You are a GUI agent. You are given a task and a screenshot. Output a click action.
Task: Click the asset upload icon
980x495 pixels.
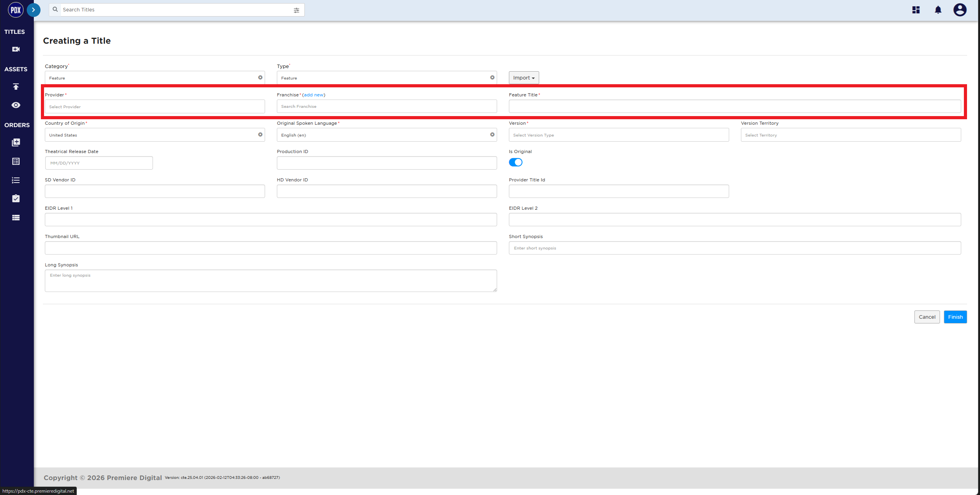pyautogui.click(x=16, y=87)
